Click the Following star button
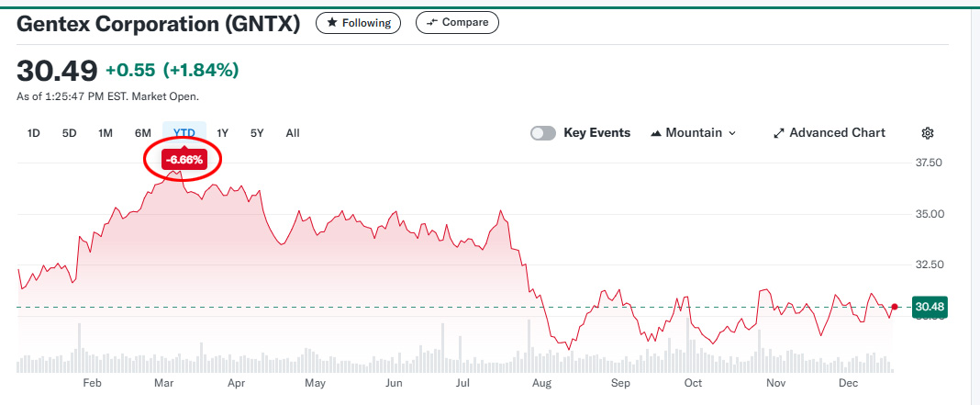 (358, 23)
